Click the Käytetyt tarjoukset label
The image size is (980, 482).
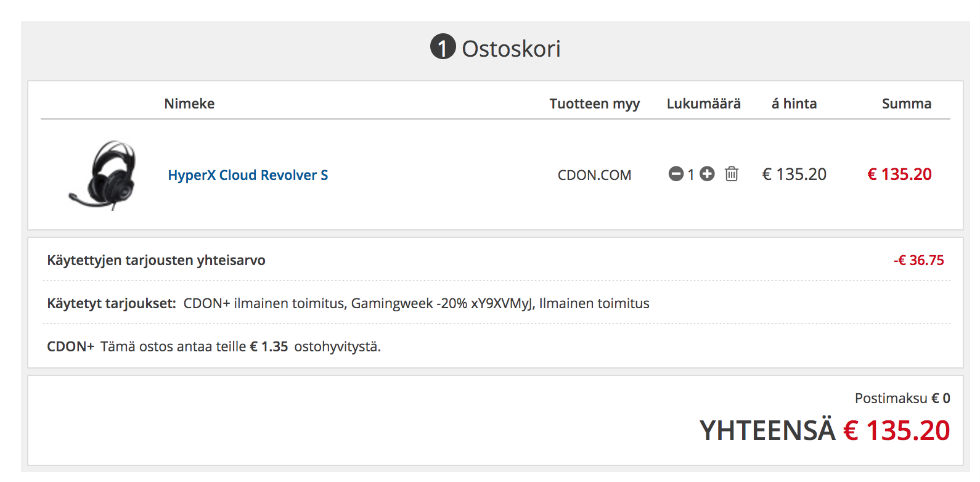click(x=112, y=303)
